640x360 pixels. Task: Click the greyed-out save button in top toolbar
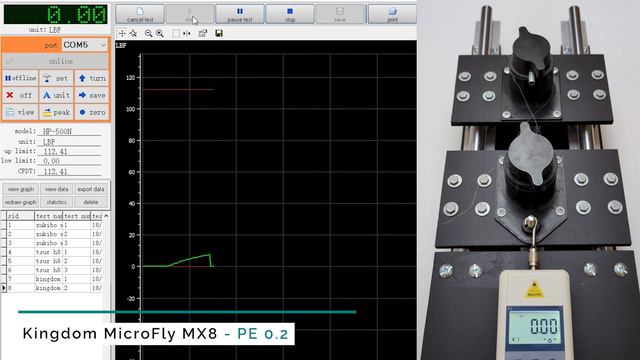click(x=340, y=14)
